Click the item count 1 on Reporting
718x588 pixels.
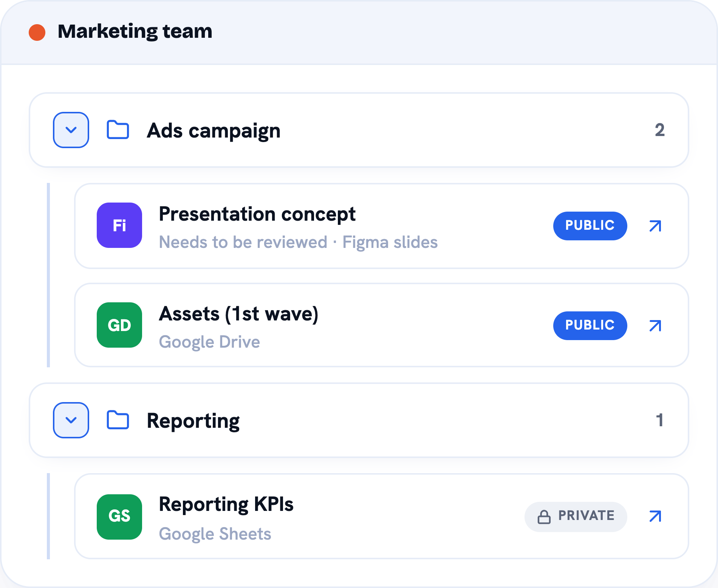660,420
